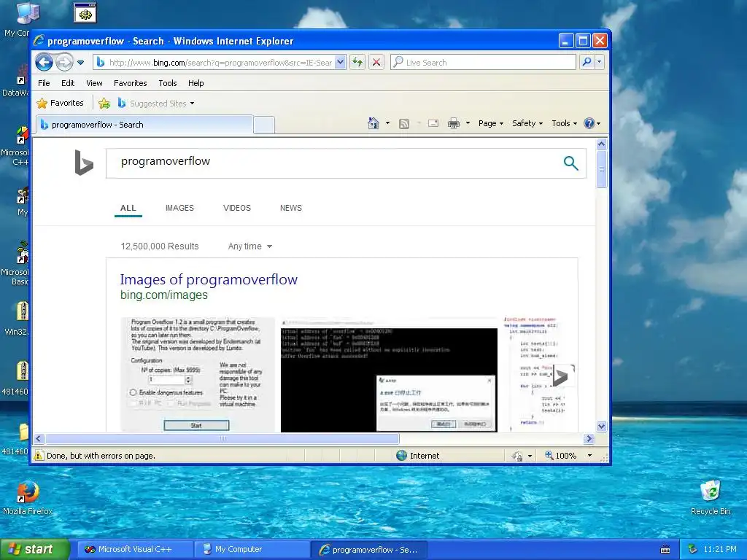Open search provider options dropdown
747x560 pixels.
point(600,62)
